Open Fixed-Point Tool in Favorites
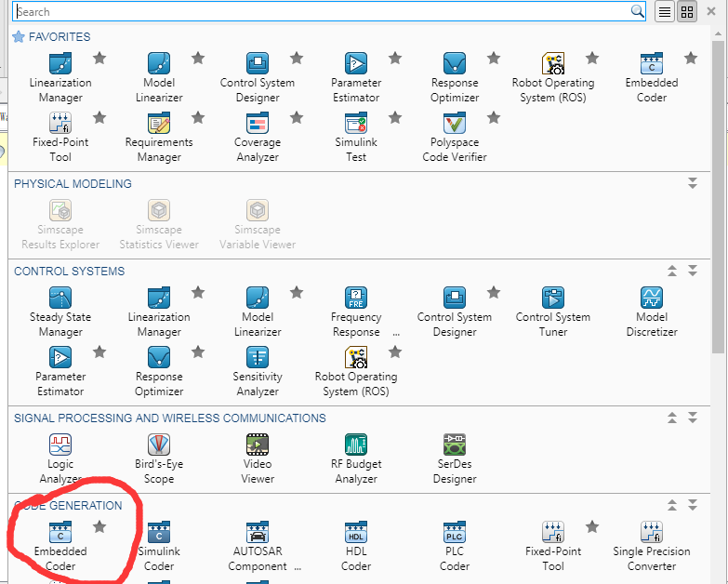 click(60, 137)
